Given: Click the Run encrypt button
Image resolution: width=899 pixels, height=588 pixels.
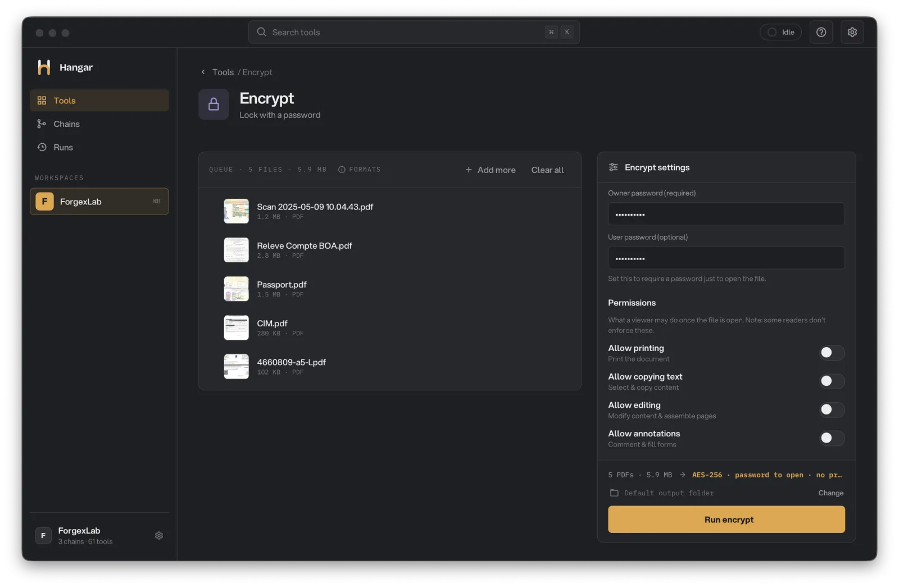Looking at the screenshot, I should click(726, 520).
